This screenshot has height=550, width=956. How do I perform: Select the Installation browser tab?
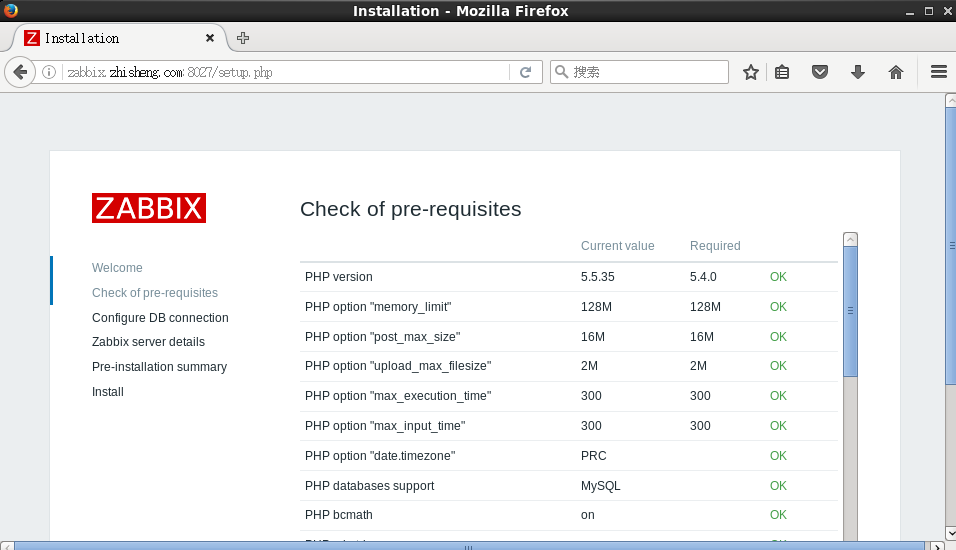(120, 38)
